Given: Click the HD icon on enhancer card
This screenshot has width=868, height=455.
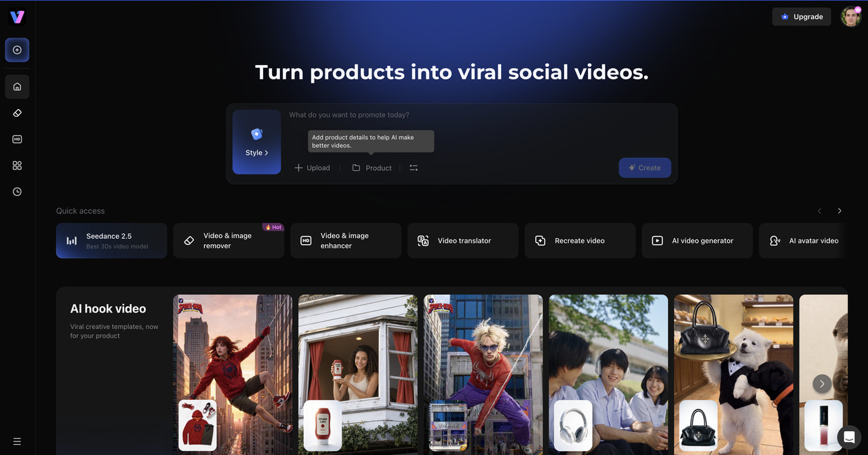Looking at the screenshot, I should pyautogui.click(x=306, y=241).
